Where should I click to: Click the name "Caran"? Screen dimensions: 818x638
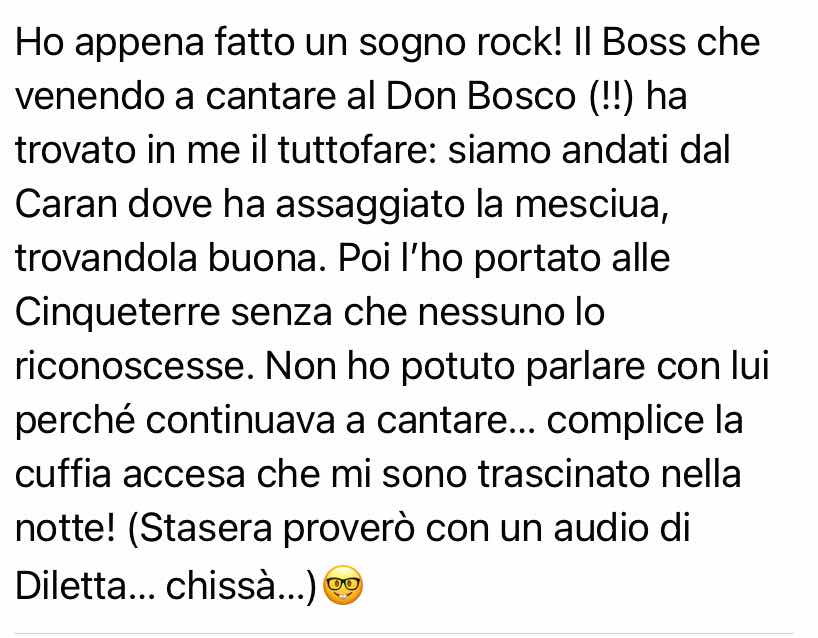(x=66, y=204)
